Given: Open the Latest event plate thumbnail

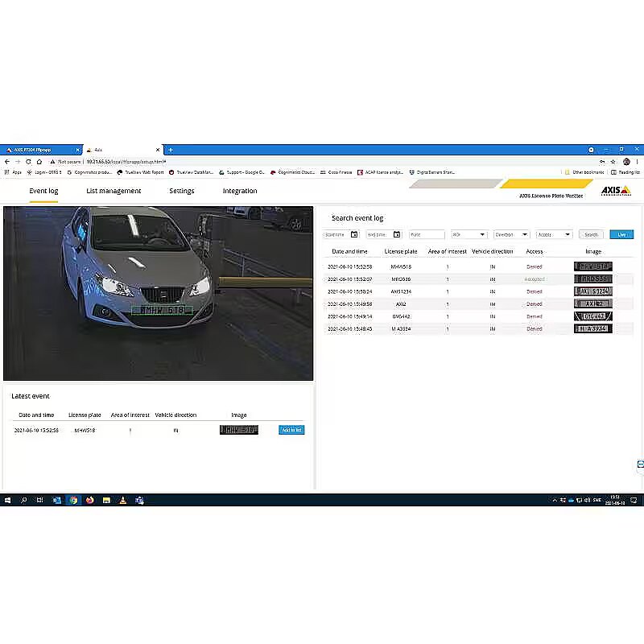Looking at the screenshot, I should coord(238,430).
